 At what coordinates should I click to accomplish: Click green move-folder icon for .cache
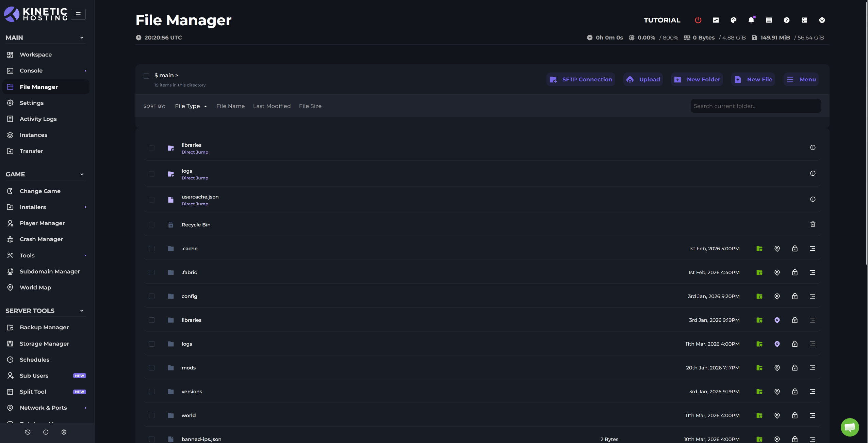759,249
